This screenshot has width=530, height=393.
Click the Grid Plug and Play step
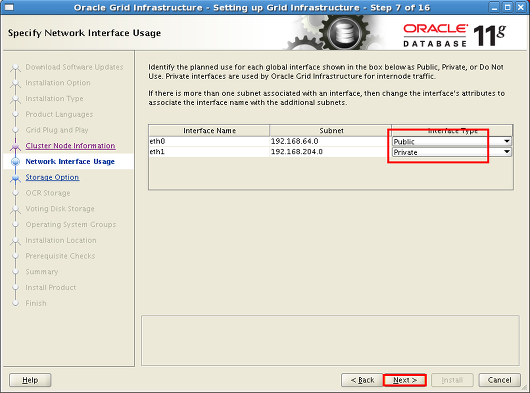click(57, 130)
